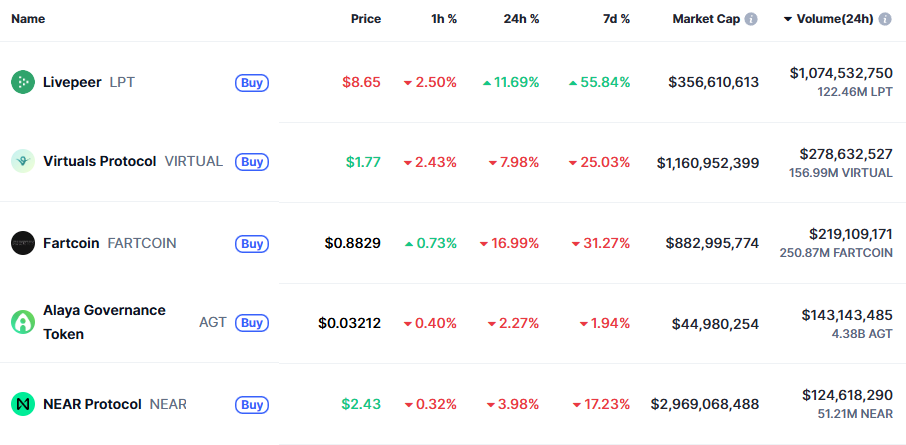This screenshot has width=906, height=445.
Task: Click Fartcoin's market cap value $882,995,774
Action: (712, 243)
